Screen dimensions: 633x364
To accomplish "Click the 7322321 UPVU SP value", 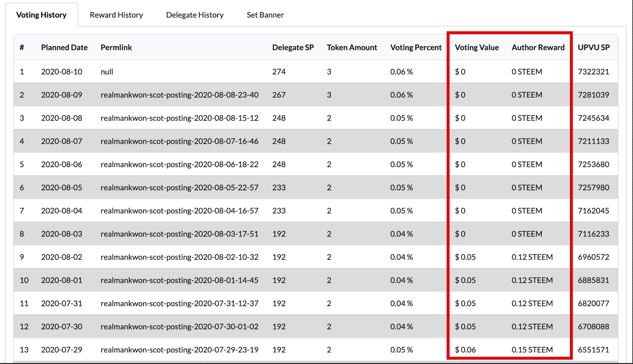I will [x=593, y=72].
